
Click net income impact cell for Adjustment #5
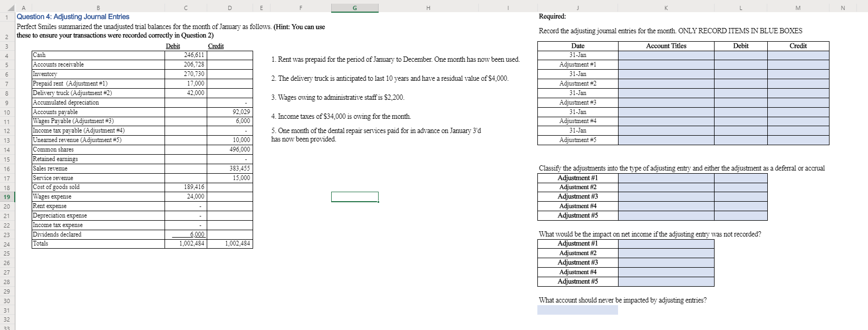[666, 281]
